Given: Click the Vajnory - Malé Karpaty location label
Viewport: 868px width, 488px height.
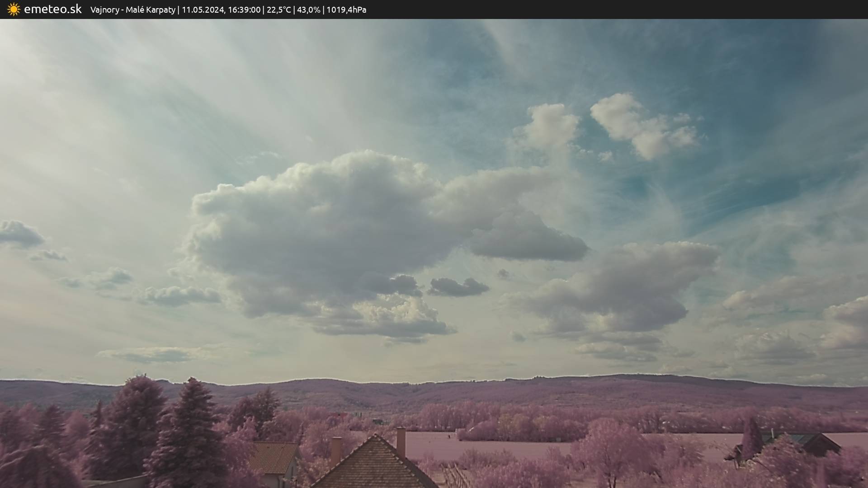Looking at the screenshot, I should (132, 10).
